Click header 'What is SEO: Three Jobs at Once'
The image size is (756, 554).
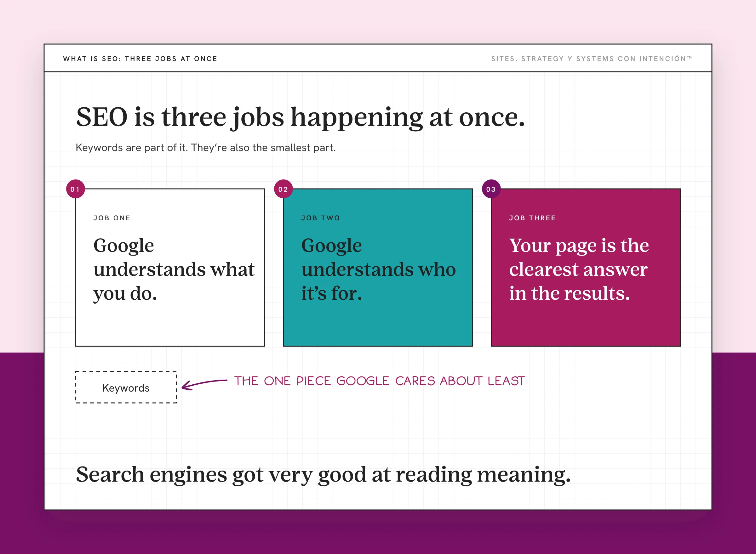click(140, 59)
